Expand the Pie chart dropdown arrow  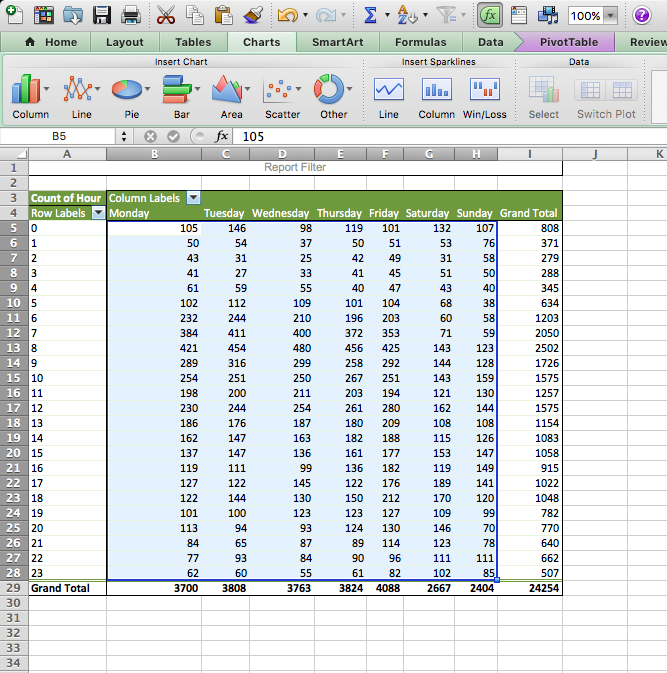[148, 89]
